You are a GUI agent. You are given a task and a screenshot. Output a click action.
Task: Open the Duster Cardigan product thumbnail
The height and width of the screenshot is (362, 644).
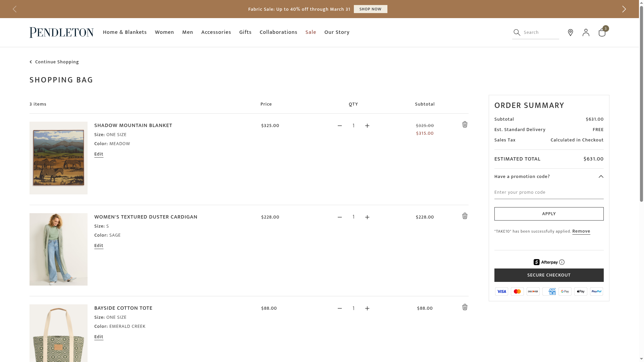coord(58,249)
